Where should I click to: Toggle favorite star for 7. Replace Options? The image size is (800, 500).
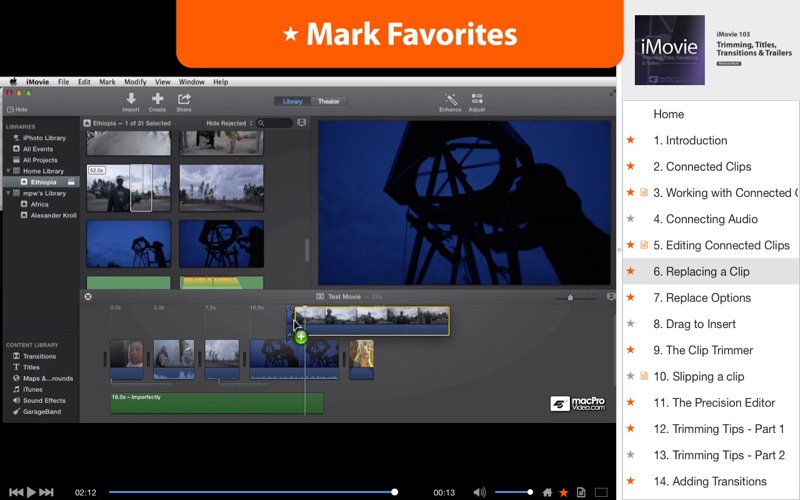[x=631, y=297]
